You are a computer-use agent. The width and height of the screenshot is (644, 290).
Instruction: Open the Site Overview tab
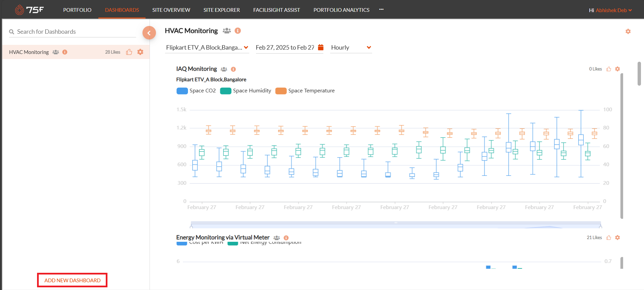(171, 10)
